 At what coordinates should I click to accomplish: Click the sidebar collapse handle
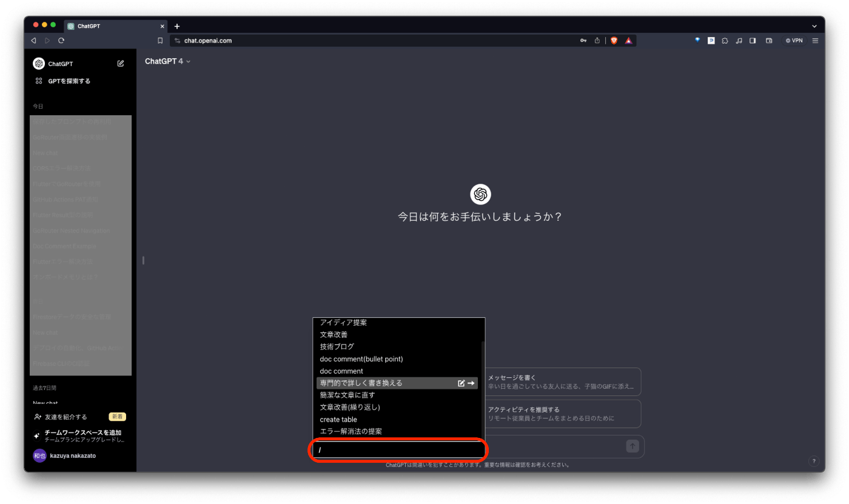click(x=143, y=260)
